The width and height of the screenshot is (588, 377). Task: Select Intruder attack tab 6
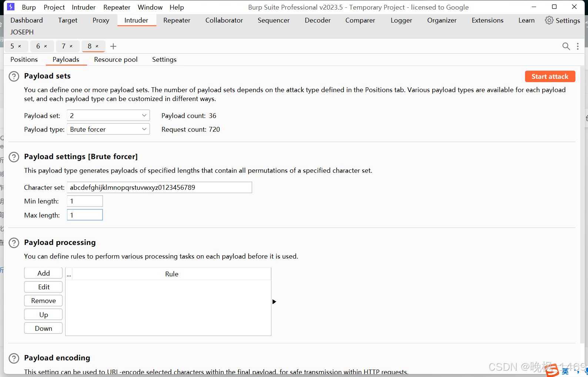(x=38, y=46)
